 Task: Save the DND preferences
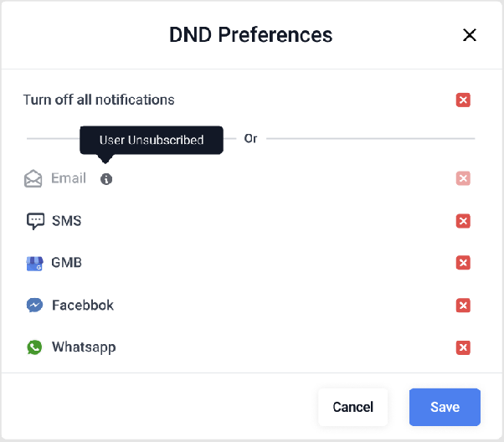pyautogui.click(x=445, y=407)
